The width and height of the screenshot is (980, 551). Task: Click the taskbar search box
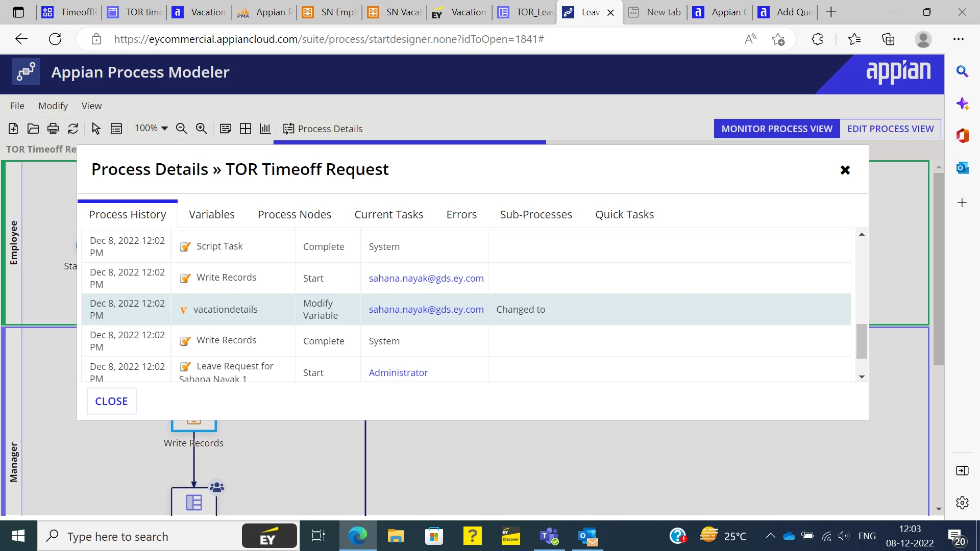click(x=168, y=536)
